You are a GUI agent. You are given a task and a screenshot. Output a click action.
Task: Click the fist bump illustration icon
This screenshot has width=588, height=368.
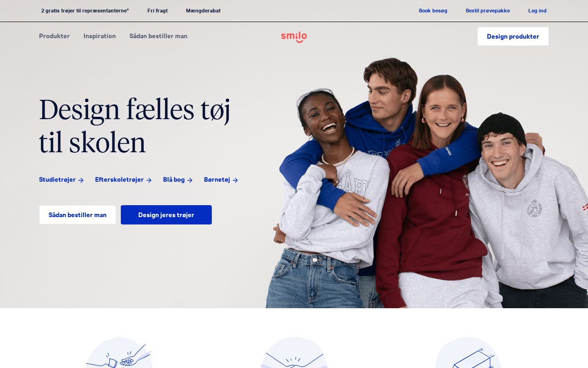point(119,353)
